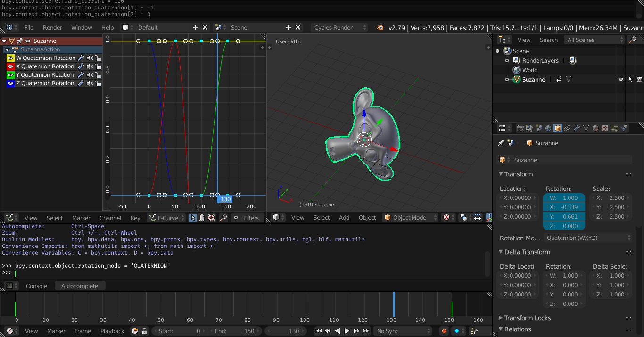
Task: Open the Mesh Data properties tab (triangle icon)
Action: click(586, 128)
